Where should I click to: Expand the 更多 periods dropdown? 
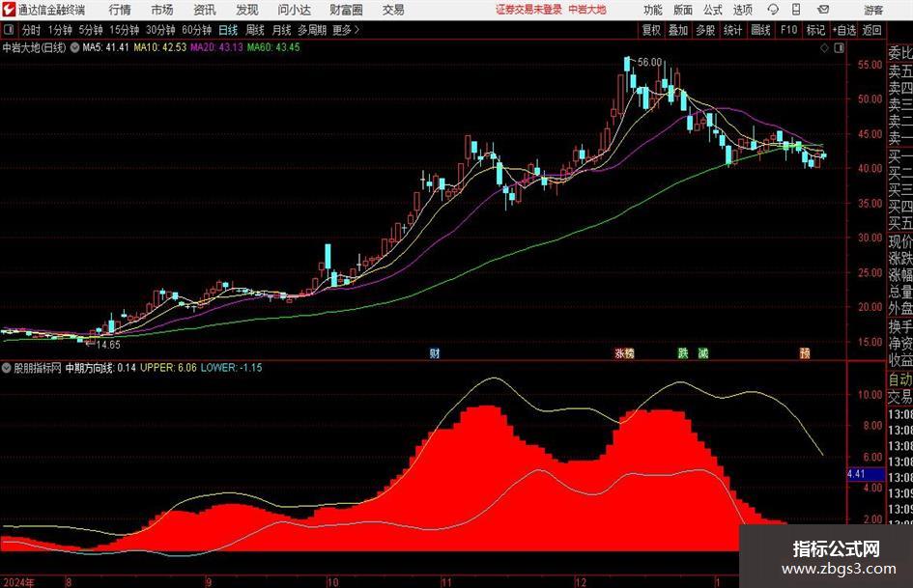click(x=347, y=30)
